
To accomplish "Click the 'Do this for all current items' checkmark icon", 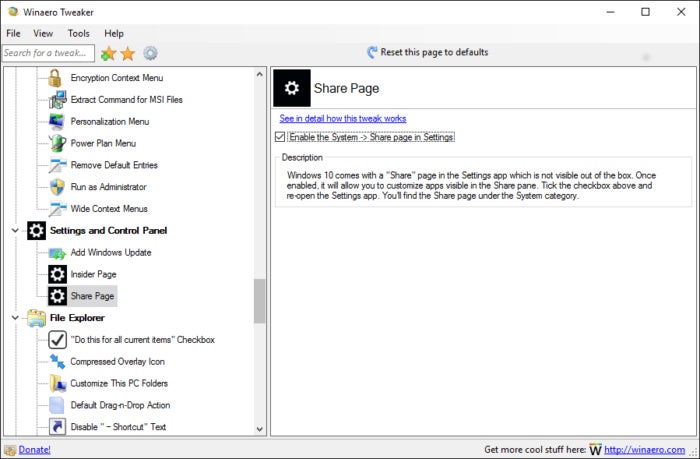I will coord(58,340).
